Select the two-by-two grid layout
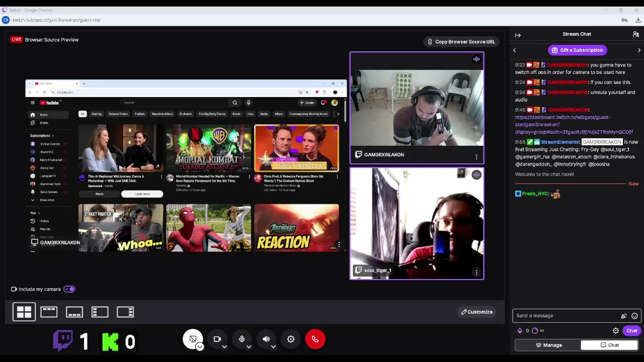The image size is (644, 362). (24, 312)
